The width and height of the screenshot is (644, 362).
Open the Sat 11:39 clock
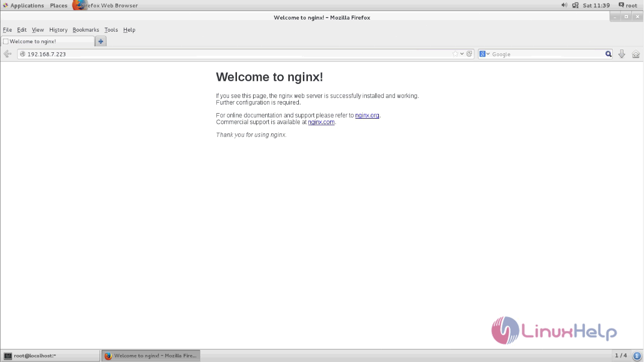[596, 5]
